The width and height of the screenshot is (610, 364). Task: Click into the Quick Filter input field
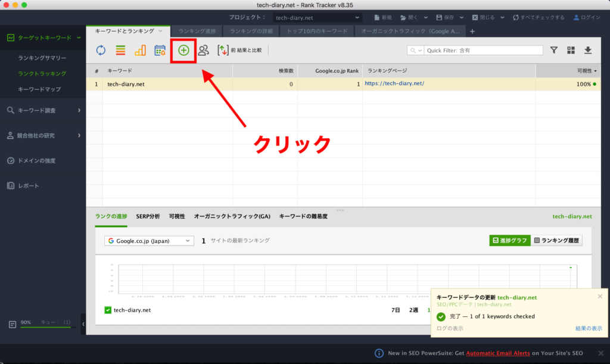(483, 51)
